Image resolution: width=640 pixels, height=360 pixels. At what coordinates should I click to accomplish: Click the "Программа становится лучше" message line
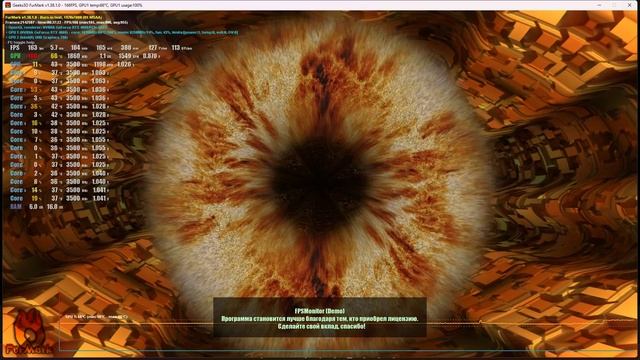click(320, 319)
